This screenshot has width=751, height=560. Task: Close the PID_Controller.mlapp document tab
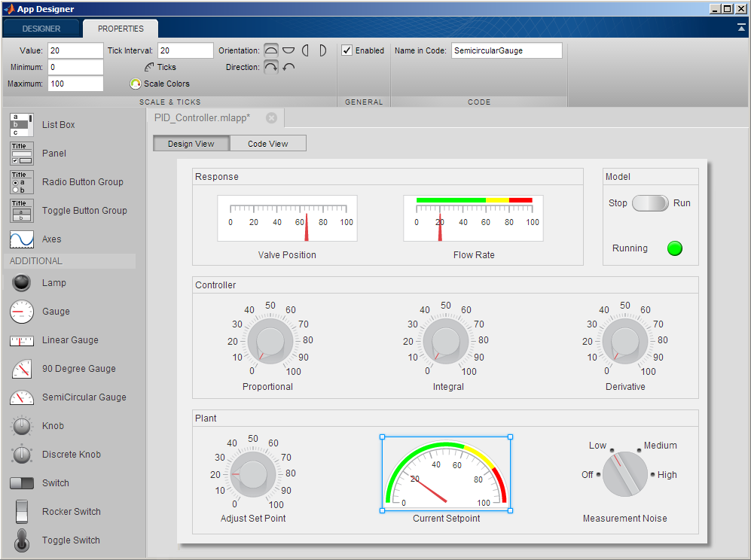pos(271,117)
